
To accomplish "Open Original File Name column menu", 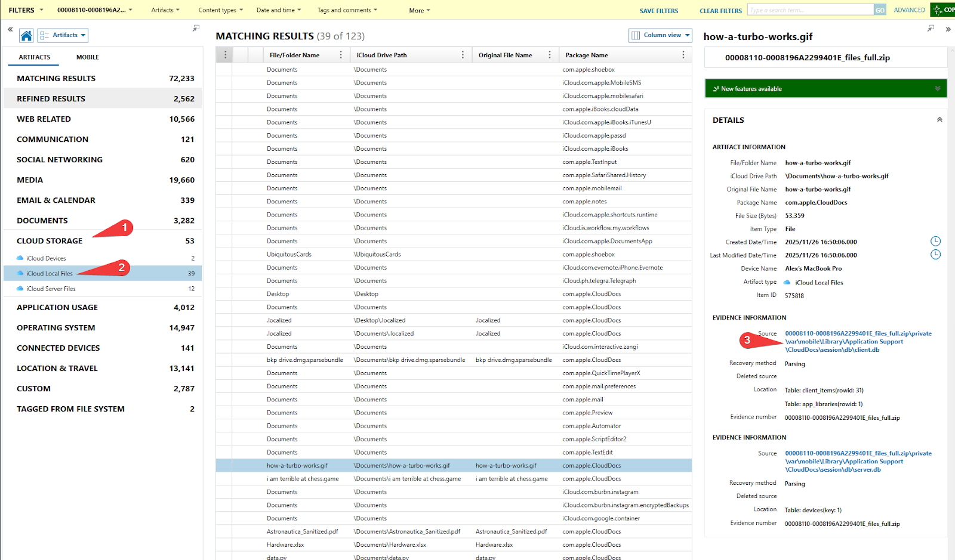I will point(550,55).
